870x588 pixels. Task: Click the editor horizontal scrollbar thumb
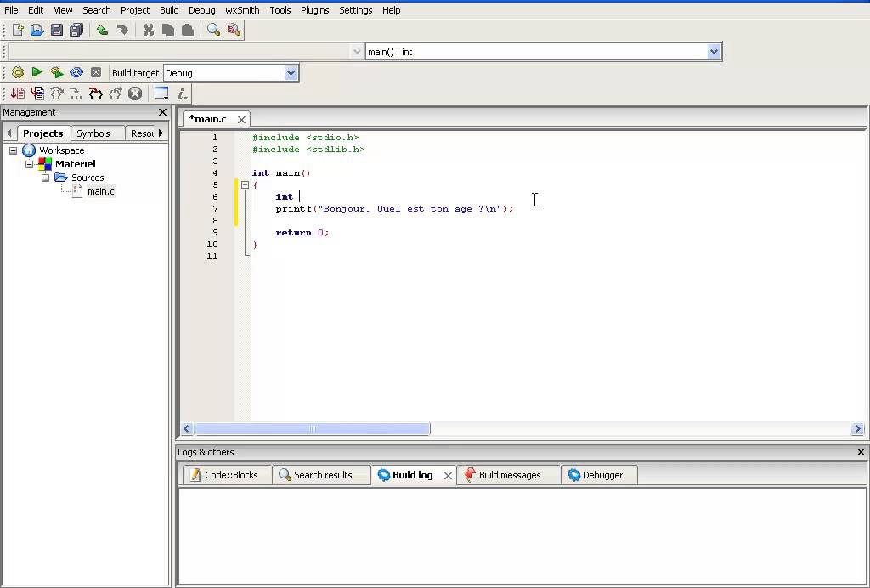[x=313, y=429]
